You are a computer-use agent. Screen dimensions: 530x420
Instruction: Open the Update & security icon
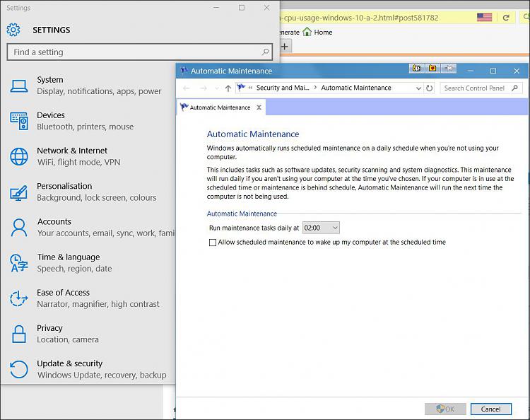coord(19,369)
